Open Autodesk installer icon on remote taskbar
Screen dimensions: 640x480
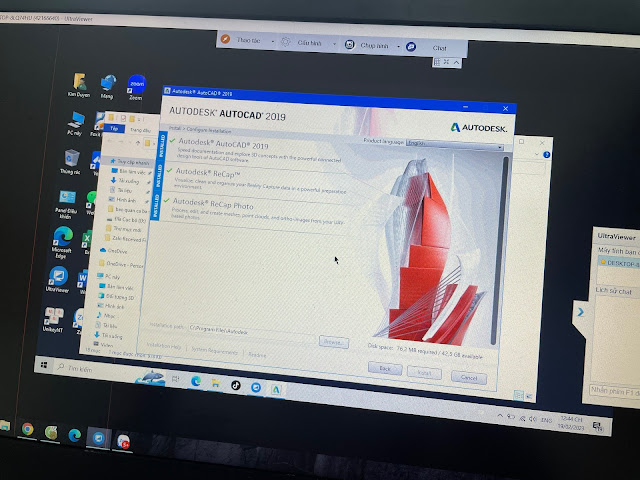[276, 389]
